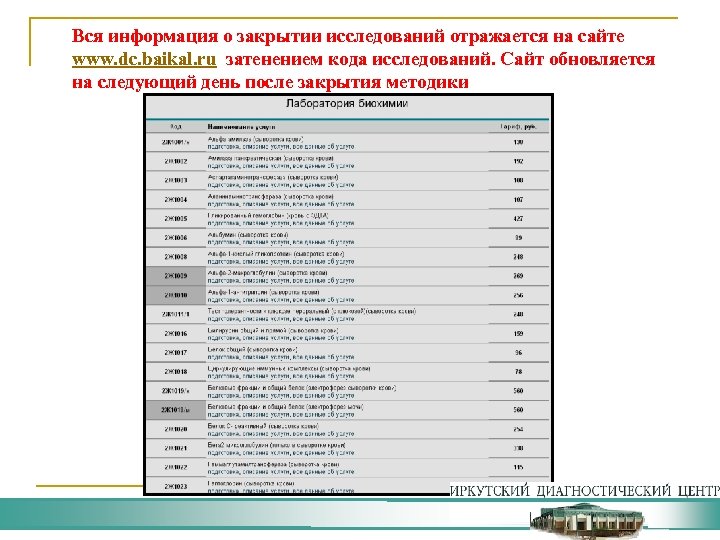Select code cell 2Ж1018
Viewport: 720px width, 540px height.
(176, 371)
